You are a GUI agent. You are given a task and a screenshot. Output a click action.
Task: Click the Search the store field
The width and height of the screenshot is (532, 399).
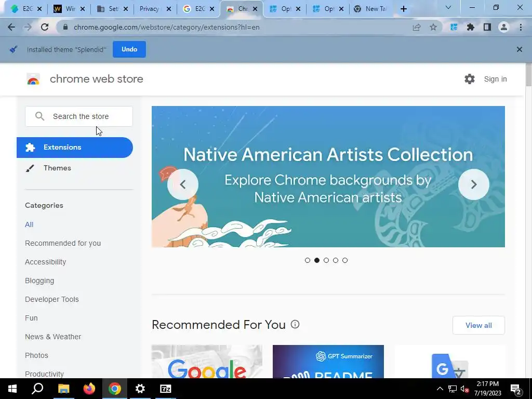79,116
